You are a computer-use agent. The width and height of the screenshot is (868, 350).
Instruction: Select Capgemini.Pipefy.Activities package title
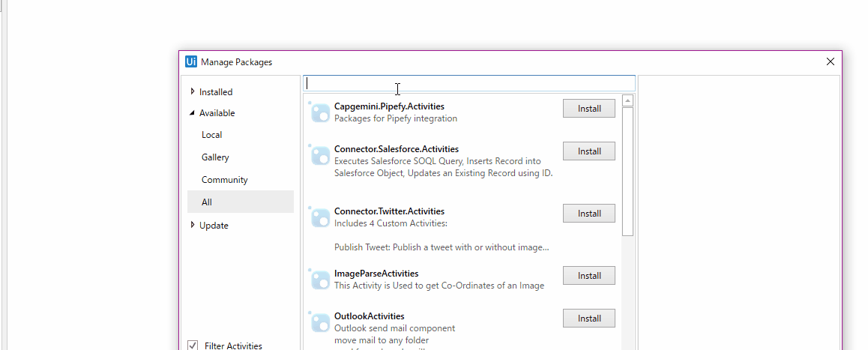tap(389, 106)
